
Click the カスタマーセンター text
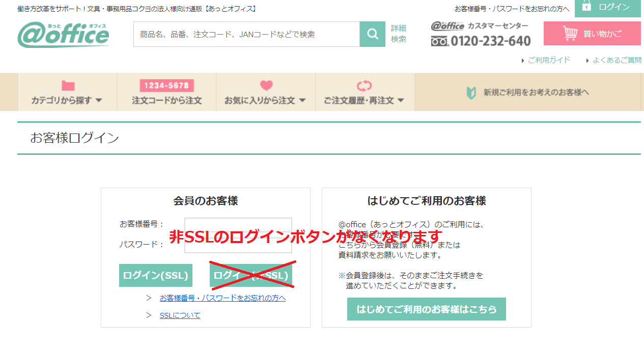coord(498,25)
